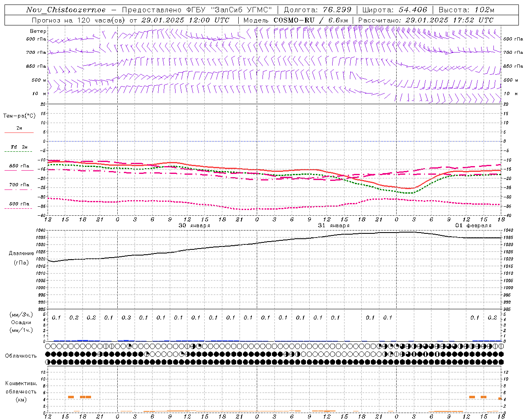Click the date label 31 января
Image resolution: width=525 pixels, height=420 pixels.
(333, 226)
